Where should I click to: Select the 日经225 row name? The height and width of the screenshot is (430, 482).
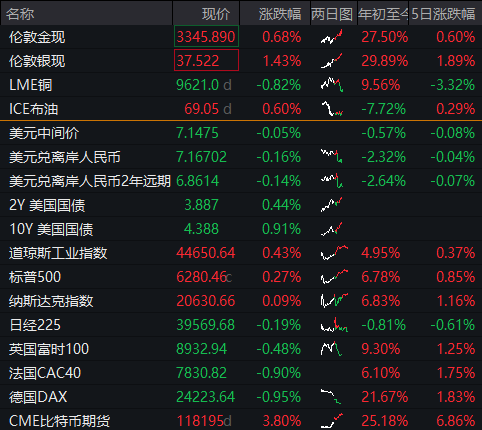[x=35, y=325]
